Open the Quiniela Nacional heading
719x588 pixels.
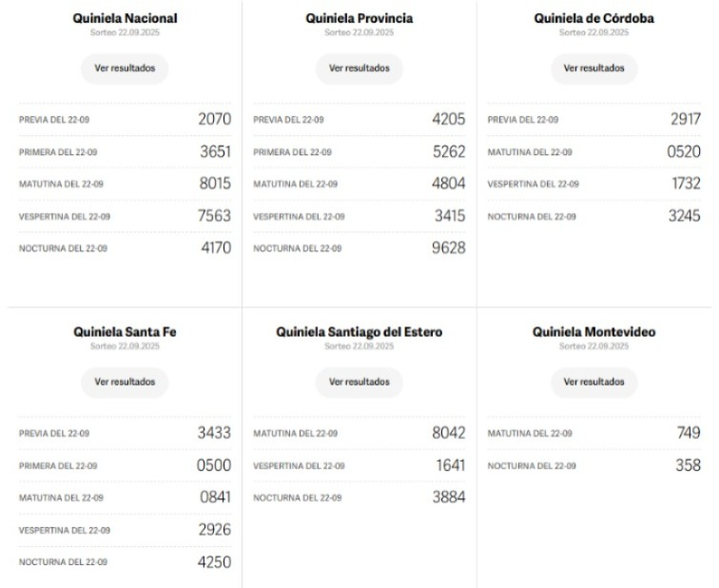[x=125, y=18]
